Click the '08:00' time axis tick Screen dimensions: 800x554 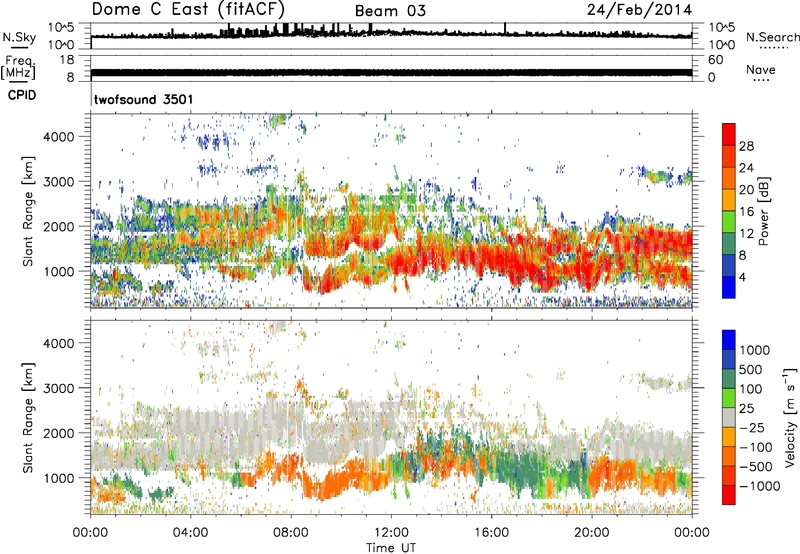click(291, 533)
